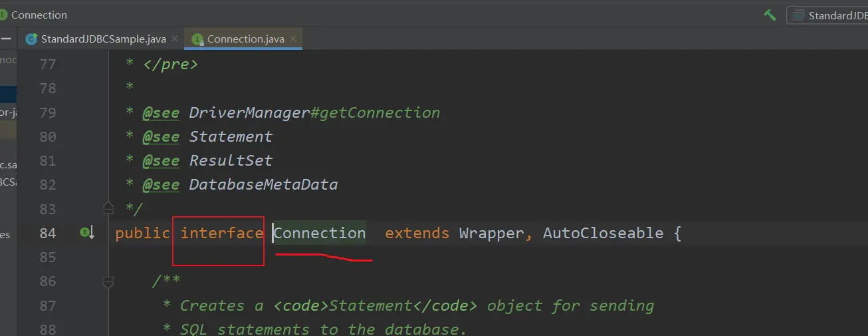Select the Connection.java tab
This screenshot has height=336, width=868.
point(245,39)
